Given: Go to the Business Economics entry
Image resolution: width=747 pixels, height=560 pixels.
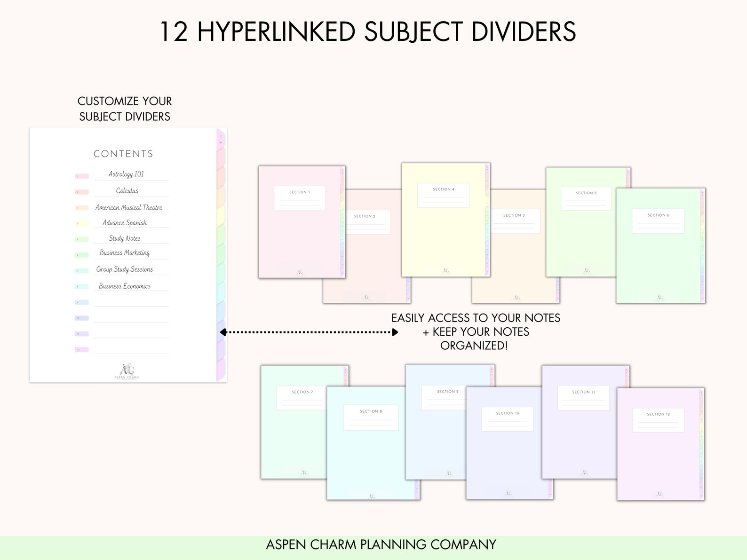Looking at the screenshot, I should pos(125,286).
